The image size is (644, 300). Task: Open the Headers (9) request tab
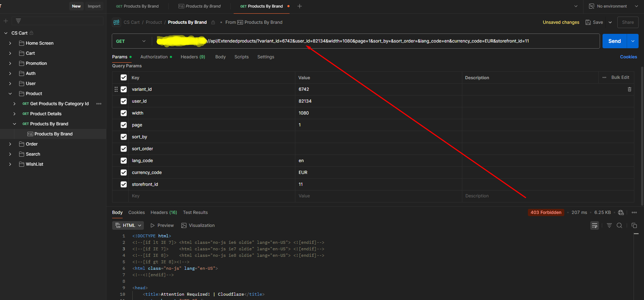tap(193, 57)
